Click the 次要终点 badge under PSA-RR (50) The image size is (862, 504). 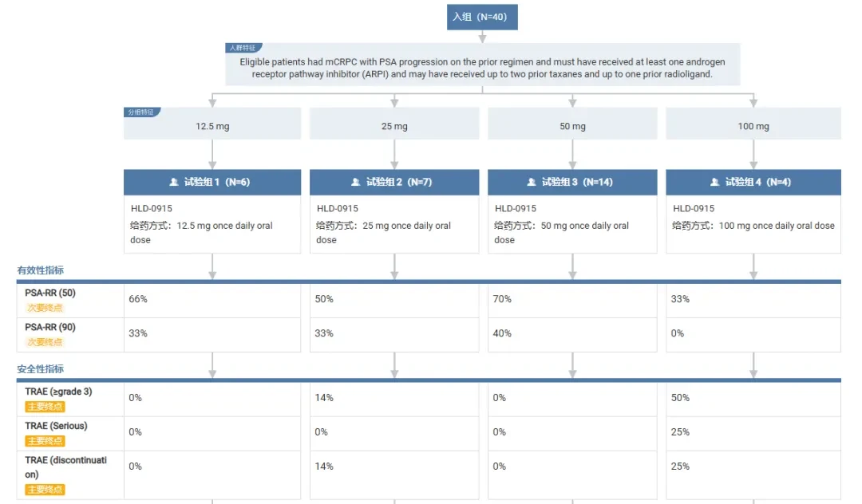coord(45,308)
